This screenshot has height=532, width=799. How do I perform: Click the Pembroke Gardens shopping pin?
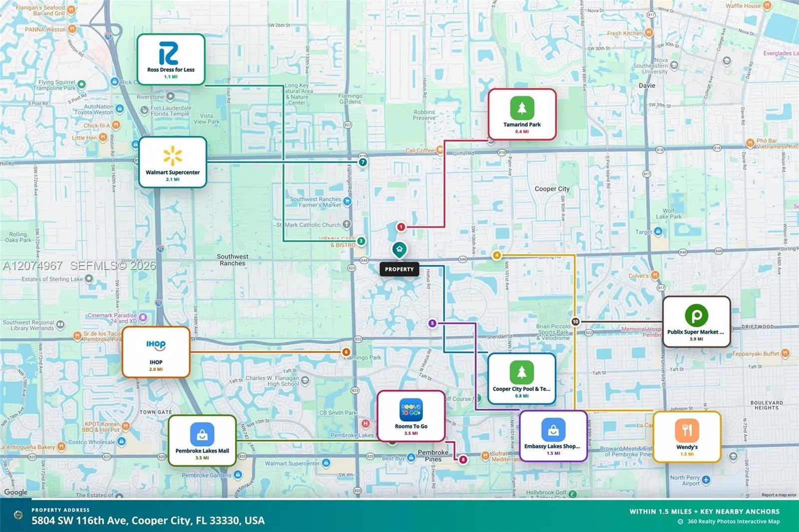pyautogui.click(x=238, y=475)
